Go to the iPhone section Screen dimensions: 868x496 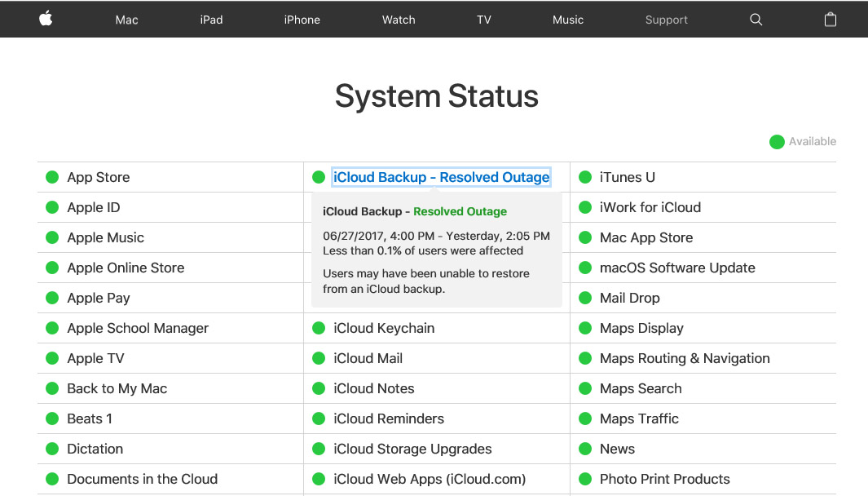coord(302,20)
